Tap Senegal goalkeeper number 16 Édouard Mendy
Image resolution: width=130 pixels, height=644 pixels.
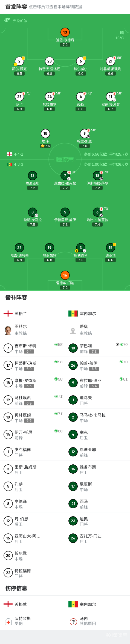[x=65, y=275]
